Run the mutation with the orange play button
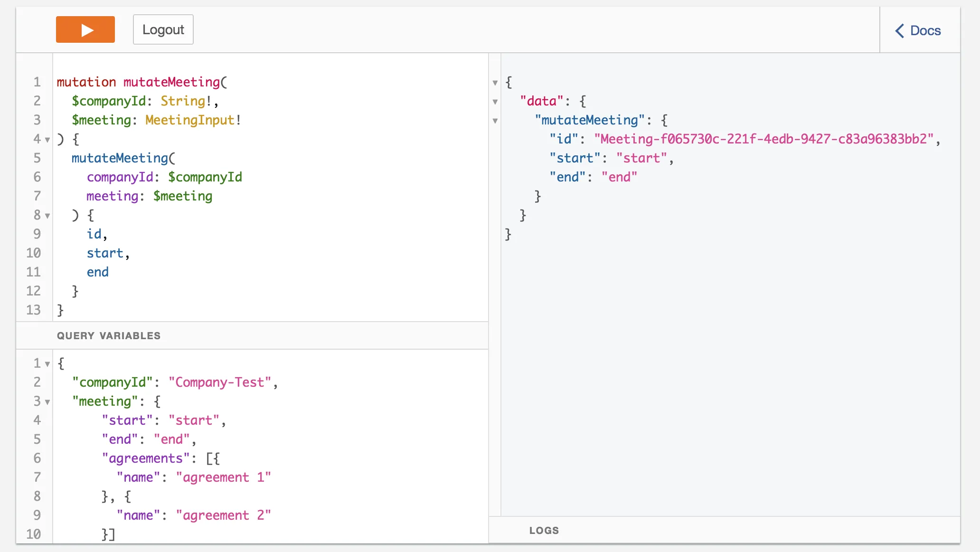Viewport: 980px width, 552px height. coord(85,29)
